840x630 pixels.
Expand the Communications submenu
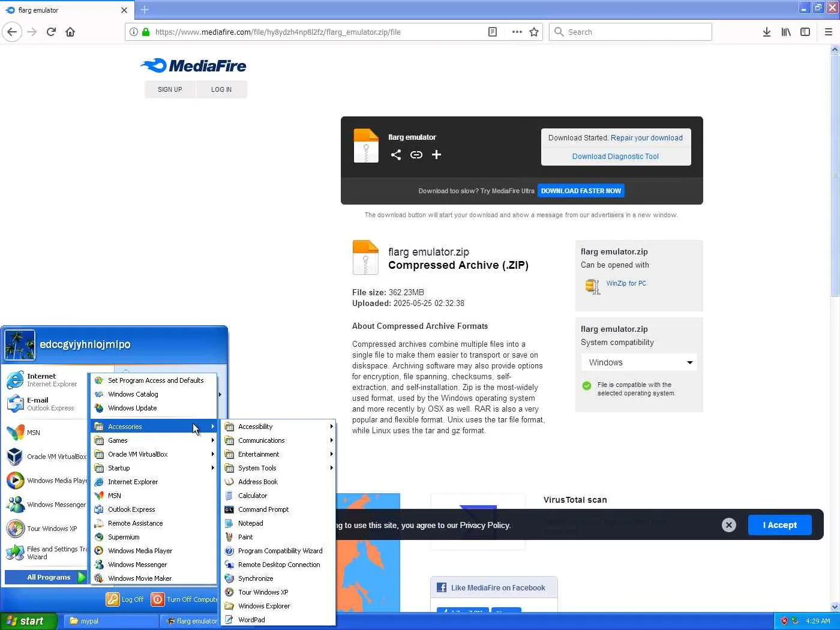(278, 440)
